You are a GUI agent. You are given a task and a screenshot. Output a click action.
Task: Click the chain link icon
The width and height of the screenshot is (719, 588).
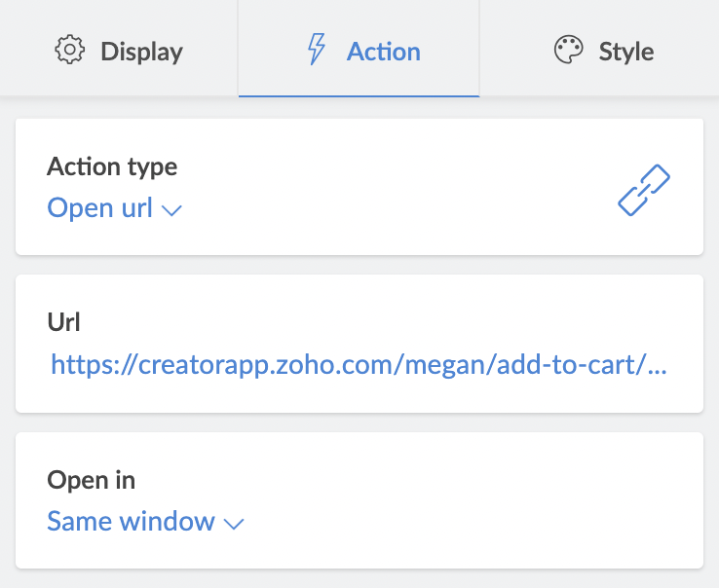point(644,190)
